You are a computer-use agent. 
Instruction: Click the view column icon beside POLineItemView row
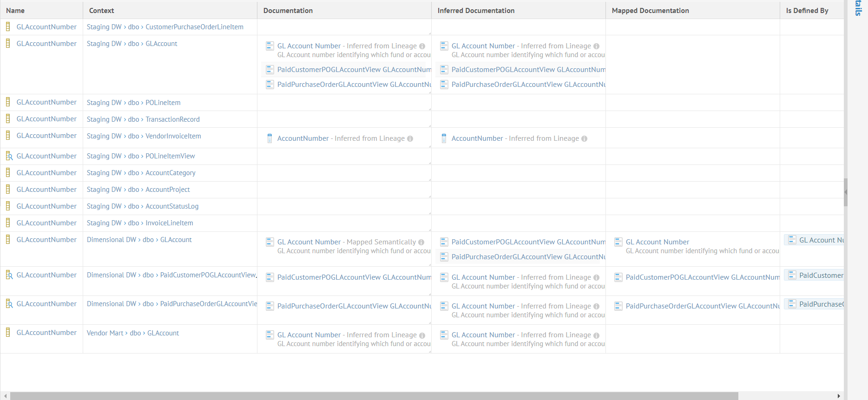pos(9,156)
